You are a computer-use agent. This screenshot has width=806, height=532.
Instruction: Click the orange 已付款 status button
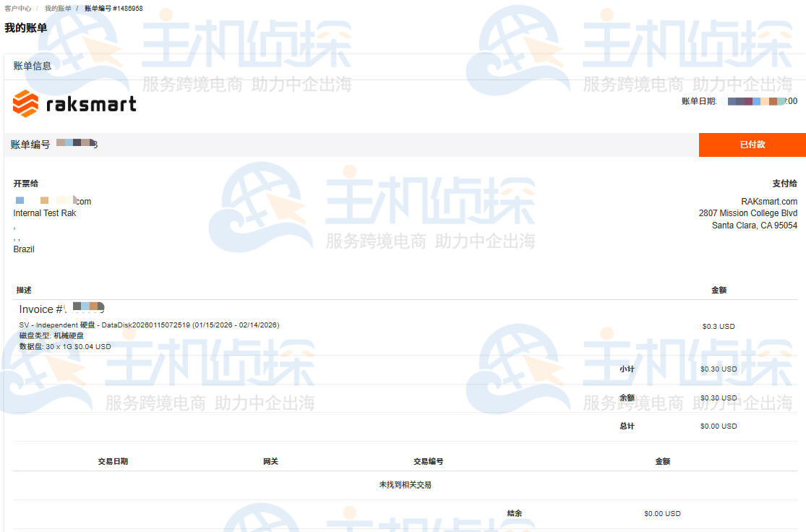pos(752,145)
